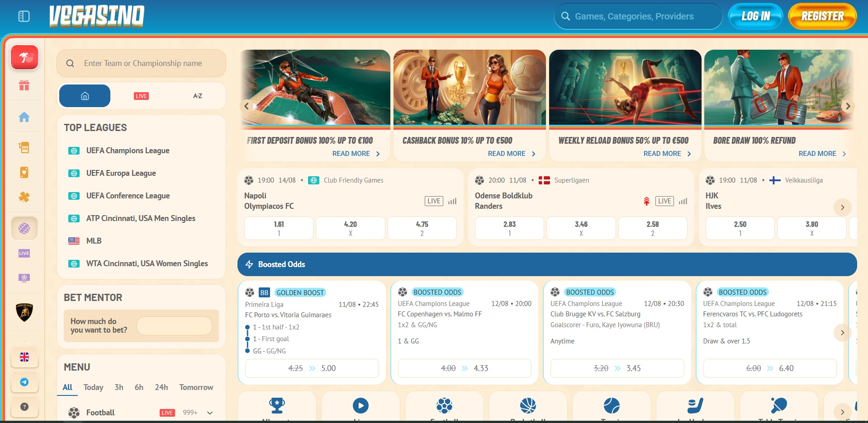Screen dimensions: 868x423
Task: Select the All time filter
Action: (x=67, y=387)
